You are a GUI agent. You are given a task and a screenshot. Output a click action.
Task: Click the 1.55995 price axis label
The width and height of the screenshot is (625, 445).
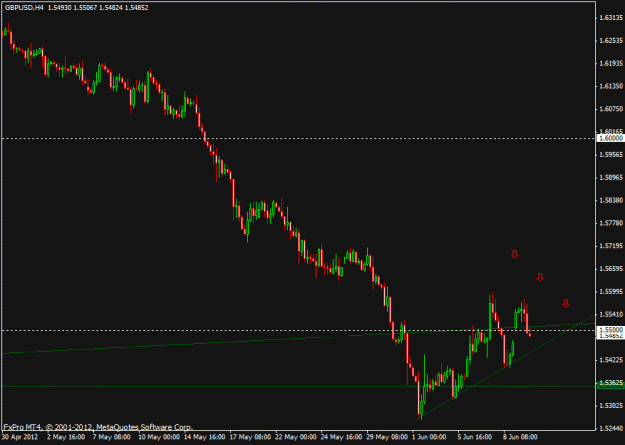[x=611, y=291]
